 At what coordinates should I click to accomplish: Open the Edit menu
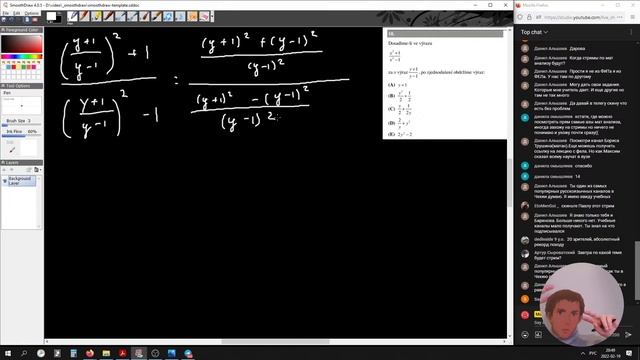click(x=17, y=13)
